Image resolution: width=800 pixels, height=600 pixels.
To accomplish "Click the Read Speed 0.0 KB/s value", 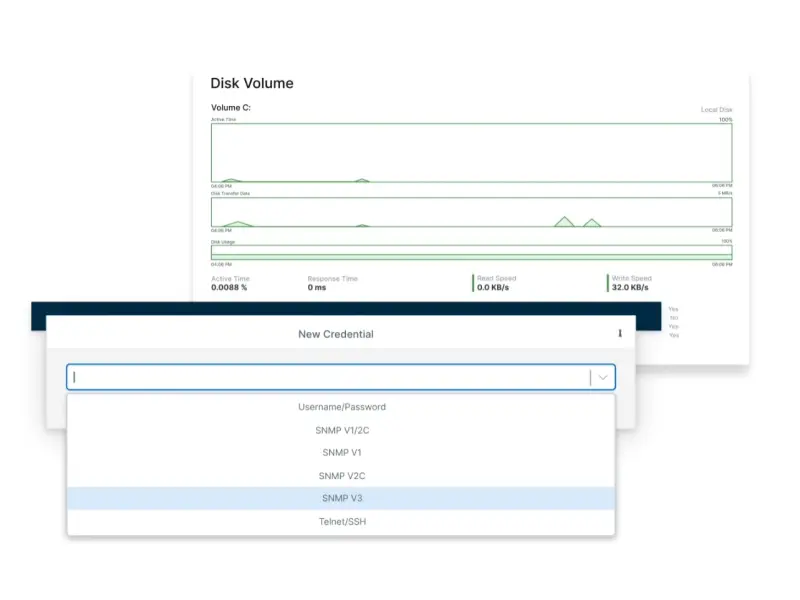I will (494, 287).
